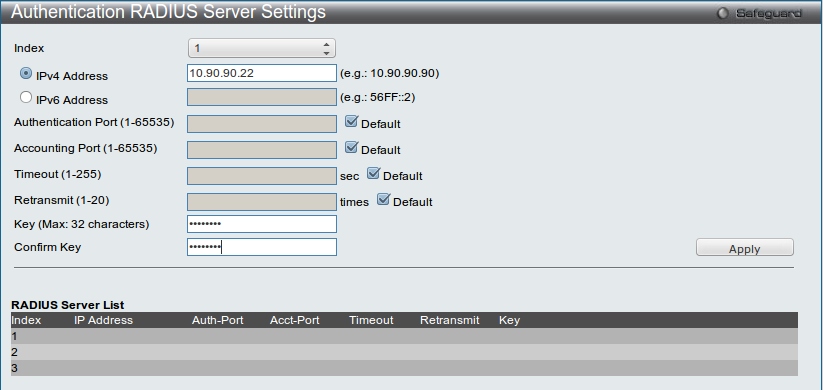This screenshot has height=390, width=823.
Task: Click the Timeout input field
Action: pyautogui.click(x=262, y=176)
